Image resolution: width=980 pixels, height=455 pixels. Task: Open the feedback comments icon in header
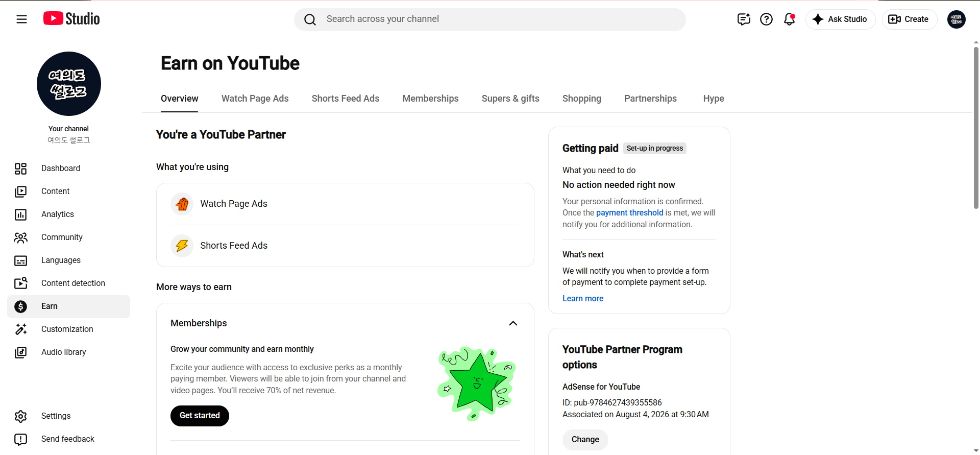[744, 19]
